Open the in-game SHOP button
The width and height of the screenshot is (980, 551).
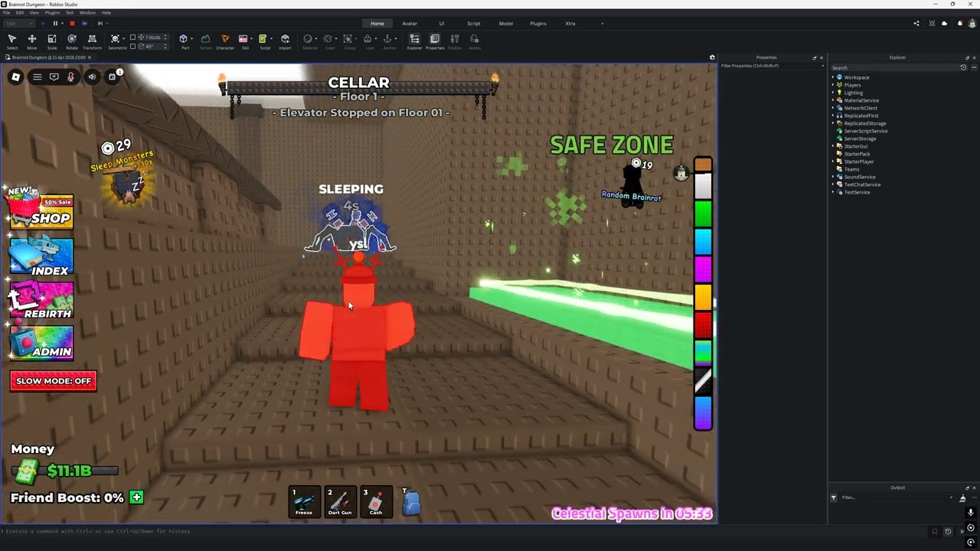(x=40, y=210)
